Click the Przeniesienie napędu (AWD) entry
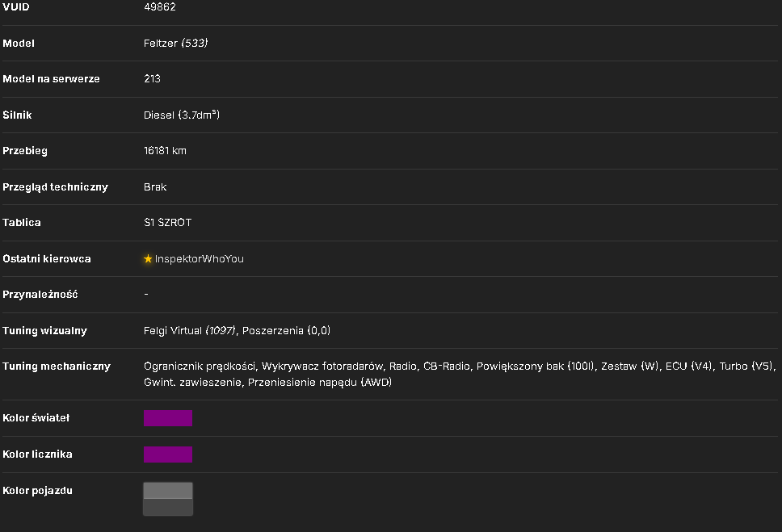Image resolution: width=782 pixels, height=532 pixels. (320, 383)
